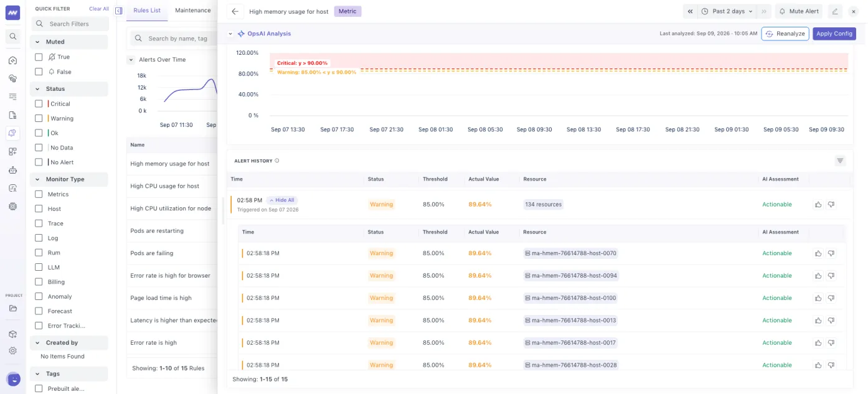Screen dimensions: 868x394
Task: Thumbs up the 134 resources row
Action: 818,204
